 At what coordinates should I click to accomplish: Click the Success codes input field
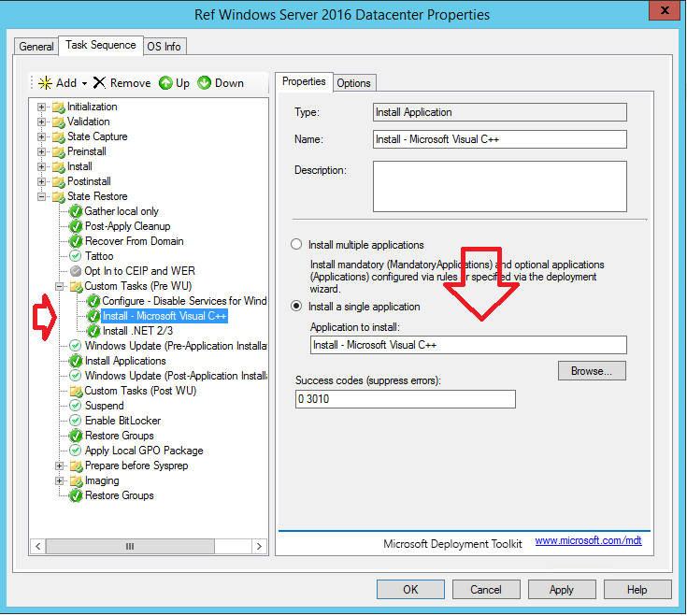click(x=405, y=399)
